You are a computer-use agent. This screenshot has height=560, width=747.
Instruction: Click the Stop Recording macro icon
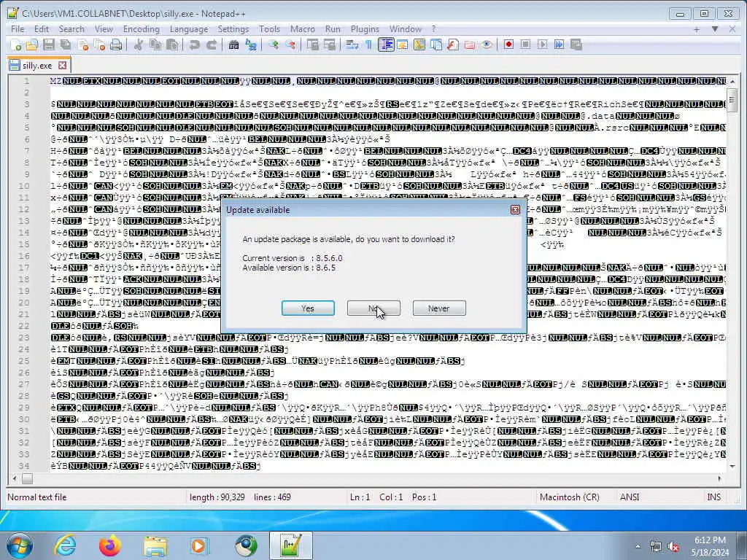[x=525, y=44]
